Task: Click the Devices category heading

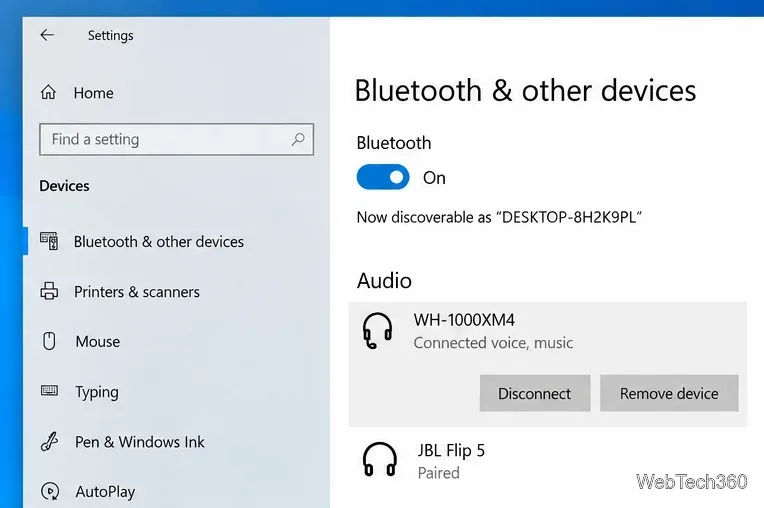Action: click(x=64, y=186)
